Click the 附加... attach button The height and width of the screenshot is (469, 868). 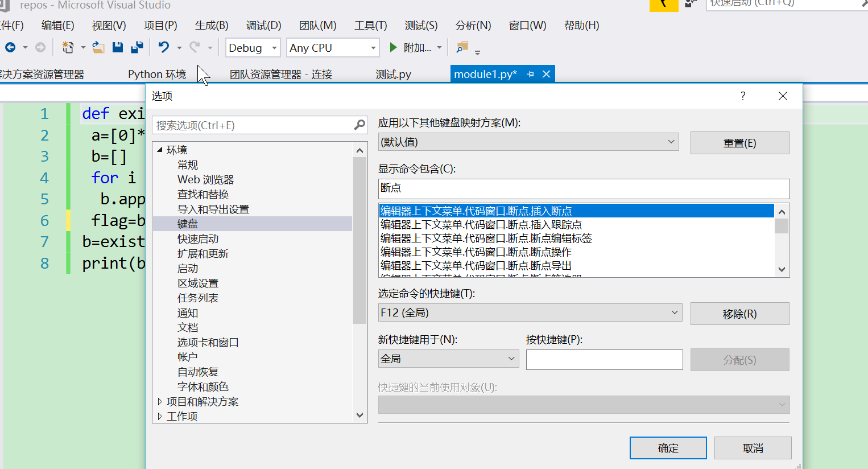click(418, 48)
